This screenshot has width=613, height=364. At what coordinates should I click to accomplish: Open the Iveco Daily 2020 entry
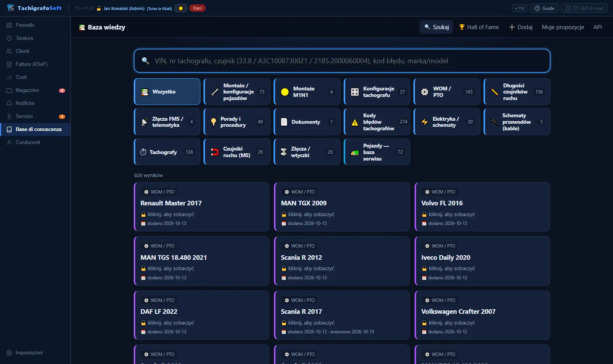482,261
